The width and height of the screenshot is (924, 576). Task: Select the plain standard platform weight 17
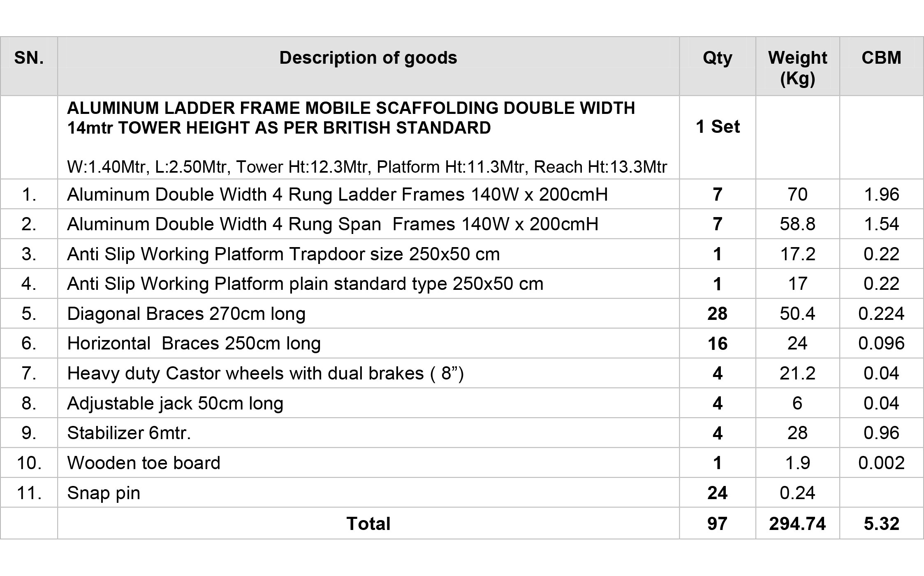coord(797,284)
